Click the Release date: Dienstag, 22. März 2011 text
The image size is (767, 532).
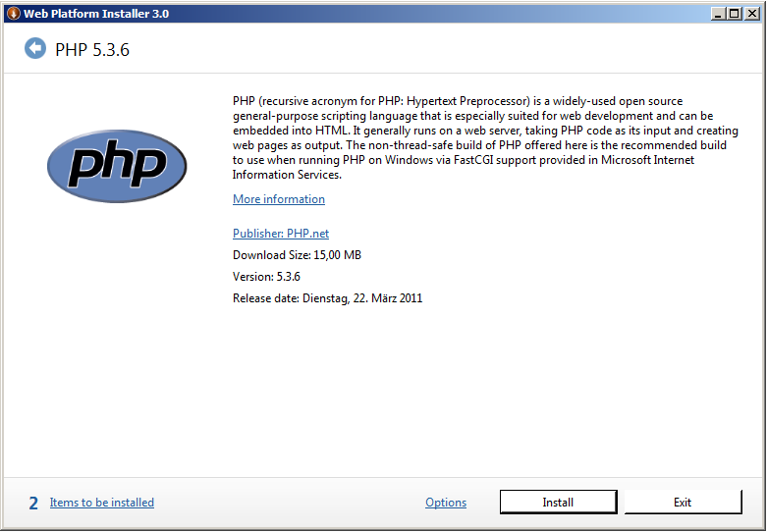point(327,297)
